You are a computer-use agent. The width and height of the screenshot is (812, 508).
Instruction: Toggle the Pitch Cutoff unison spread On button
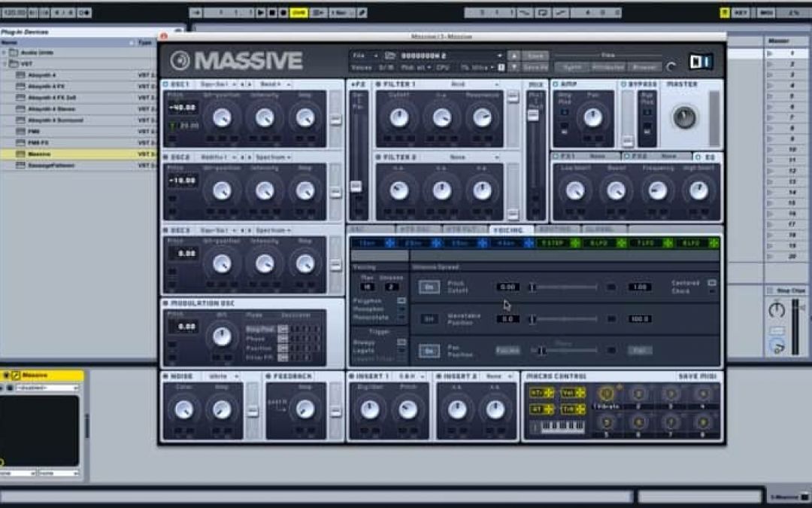429,287
